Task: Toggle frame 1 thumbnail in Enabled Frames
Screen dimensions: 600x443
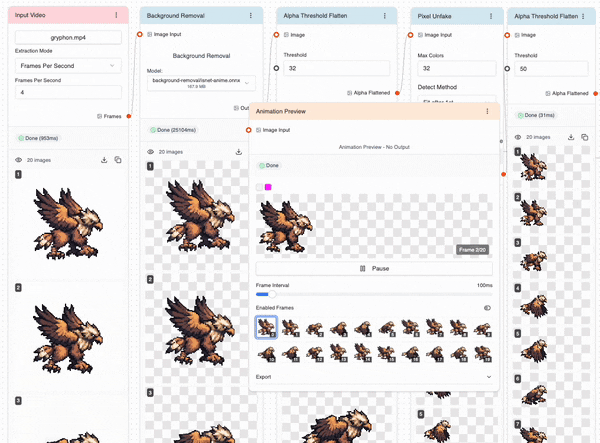Action: [290, 328]
